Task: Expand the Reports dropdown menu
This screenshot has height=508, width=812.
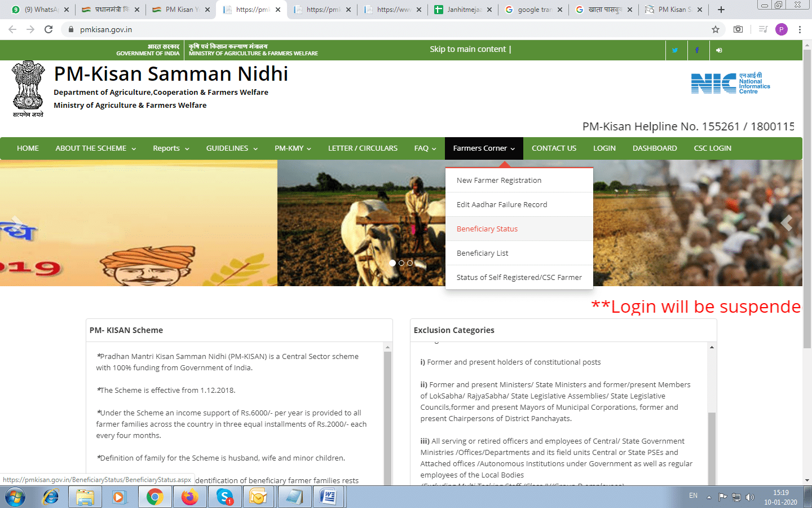Action: pyautogui.click(x=171, y=148)
